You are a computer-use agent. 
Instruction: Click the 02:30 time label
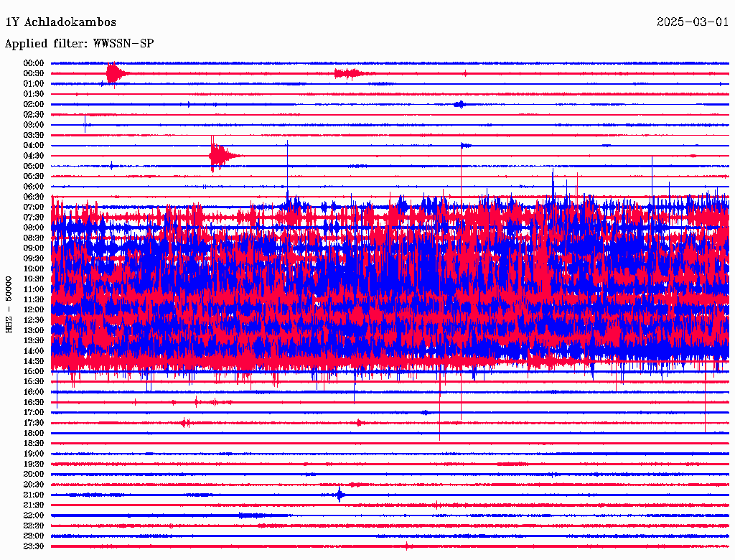coord(34,115)
